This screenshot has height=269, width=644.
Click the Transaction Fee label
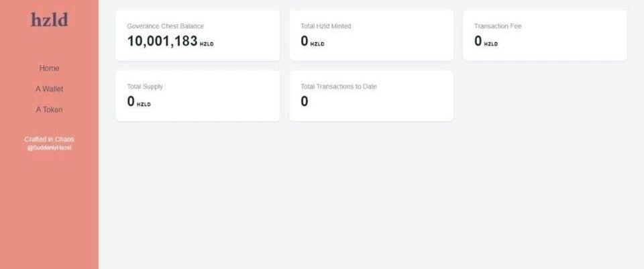(497, 26)
